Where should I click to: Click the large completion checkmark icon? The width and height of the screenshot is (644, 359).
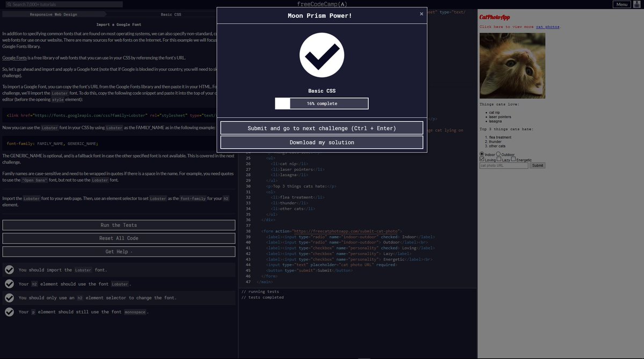coord(322,55)
